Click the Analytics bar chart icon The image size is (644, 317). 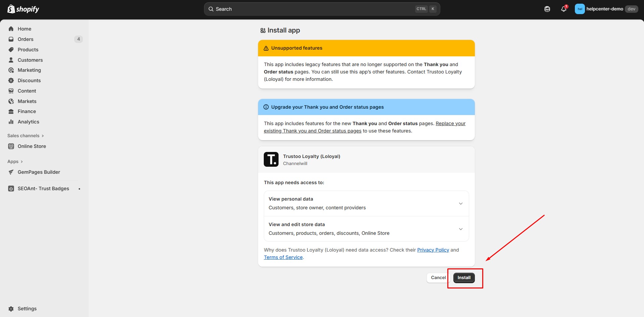11,122
